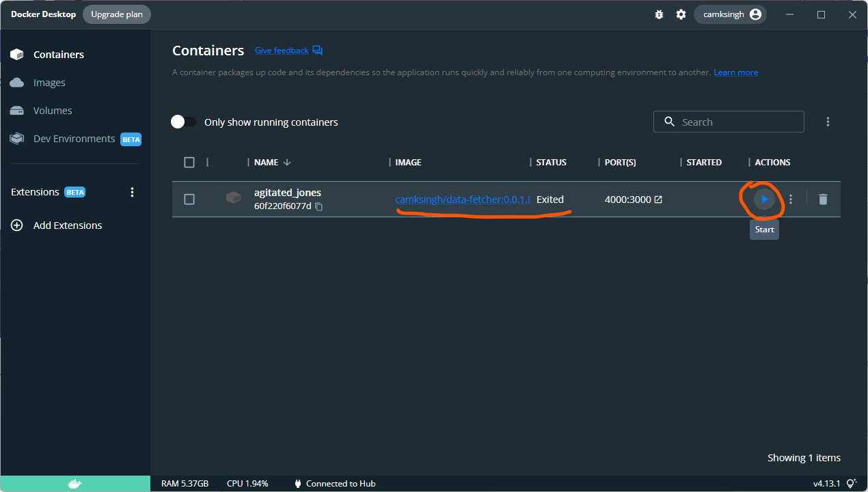Screen dimensions: 868x492
Task: Click the Exited status text
Action: (550, 200)
